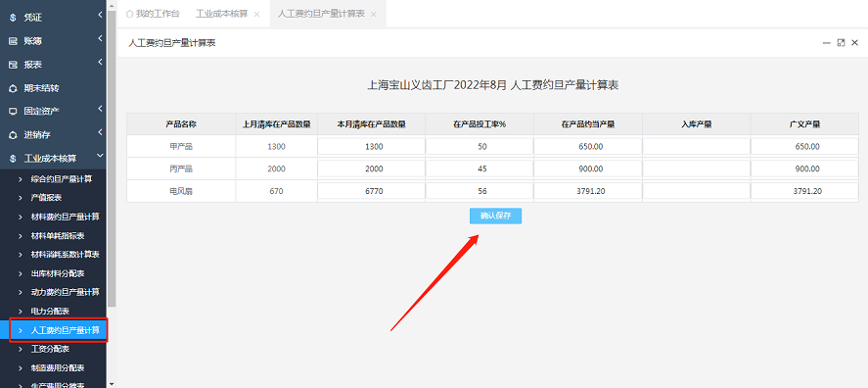Edit 甲产品 在产品投工率 field showing 50
This screenshot has height=388, width=868.
click(x=480, y=147)
